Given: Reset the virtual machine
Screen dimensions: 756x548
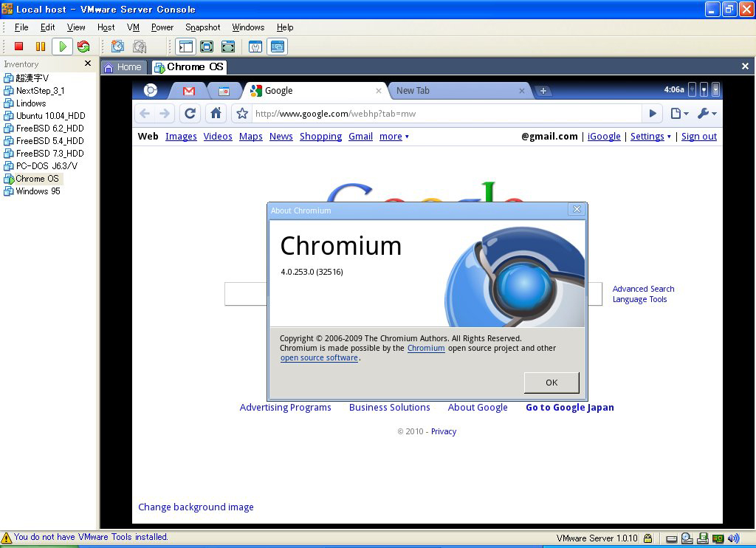Looking at the screenshot, I should (x=83, y=47).
